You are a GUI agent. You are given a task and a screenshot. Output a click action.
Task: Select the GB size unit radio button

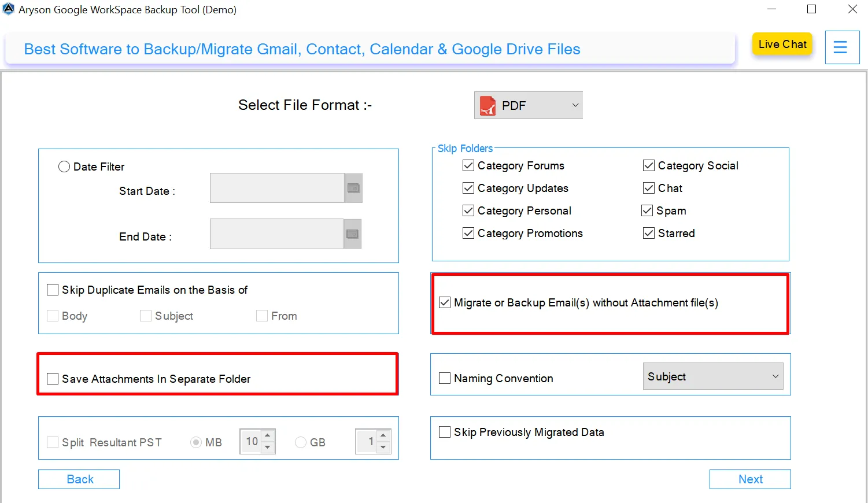[x=300, y=442]
